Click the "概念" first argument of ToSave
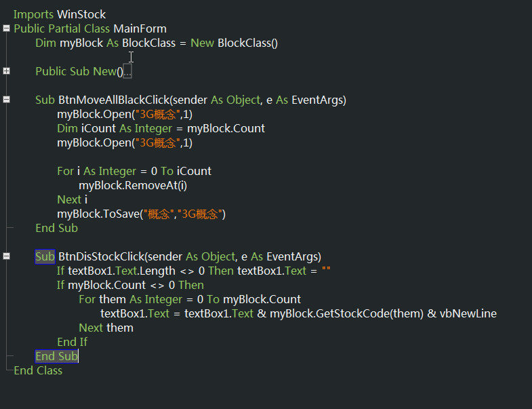Screen dimensions: 532x409 click(159, 214)
